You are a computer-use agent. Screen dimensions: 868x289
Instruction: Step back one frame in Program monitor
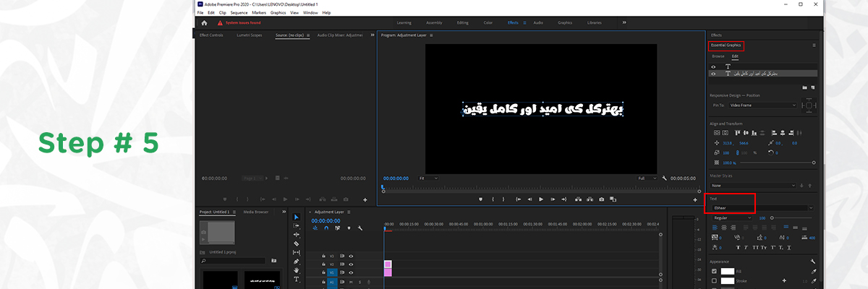pos(529,199)
